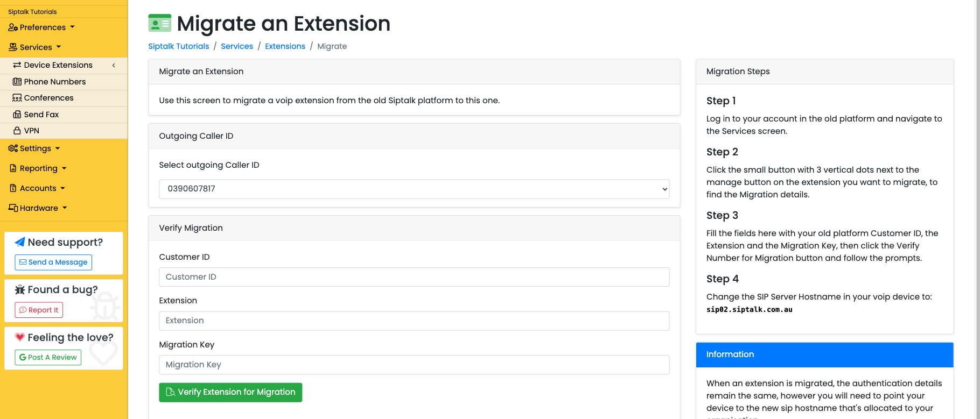The image size is (980, 419).
Task: Click the red heart icon beside Feeling the love
Action: tap(20, 337)
